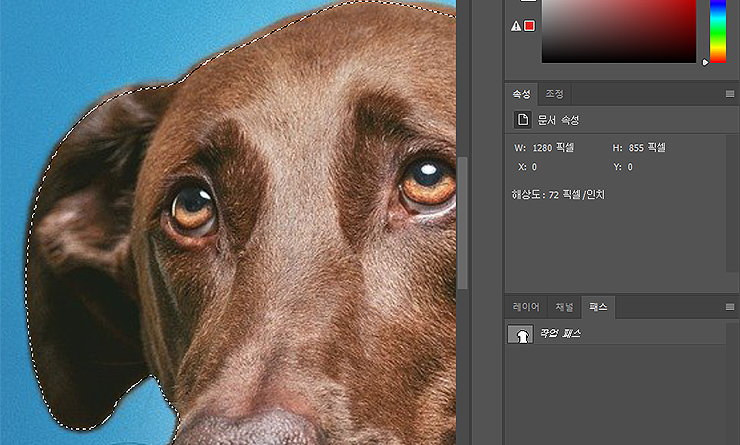Click the H: 855 픽셀 value
Image resolution: width=740 pixels, height=445 pixels.
pos(647,148)
